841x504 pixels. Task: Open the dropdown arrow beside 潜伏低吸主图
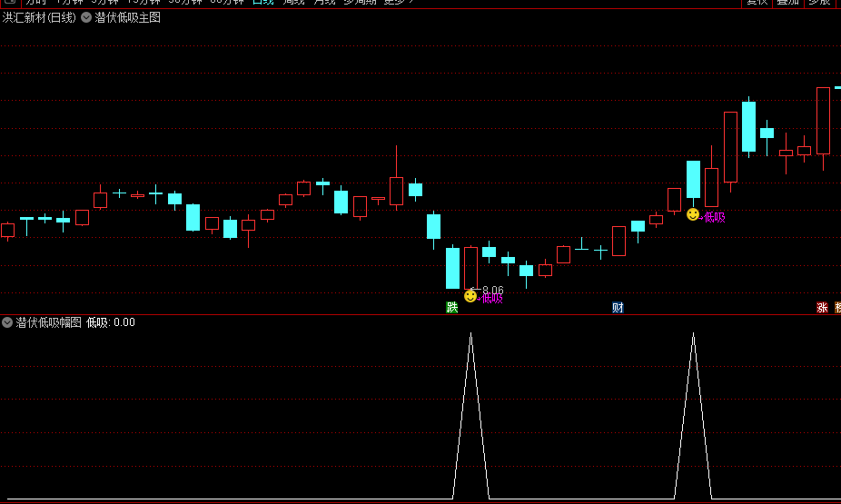(85, 17)
